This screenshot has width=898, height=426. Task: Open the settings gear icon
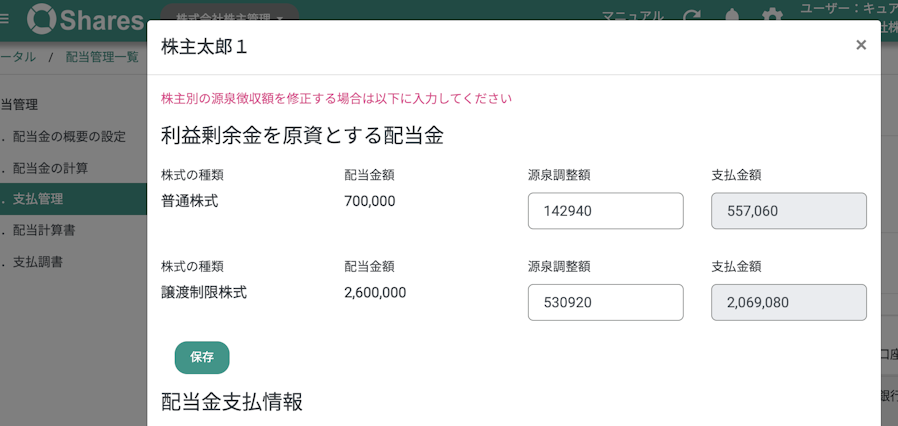772,17
